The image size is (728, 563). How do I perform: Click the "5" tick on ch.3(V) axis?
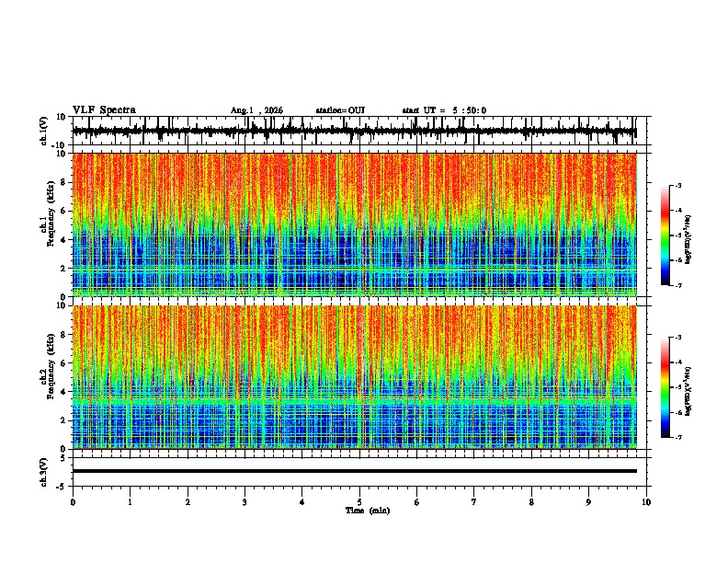pyautogui.click(x=63, y=458)
